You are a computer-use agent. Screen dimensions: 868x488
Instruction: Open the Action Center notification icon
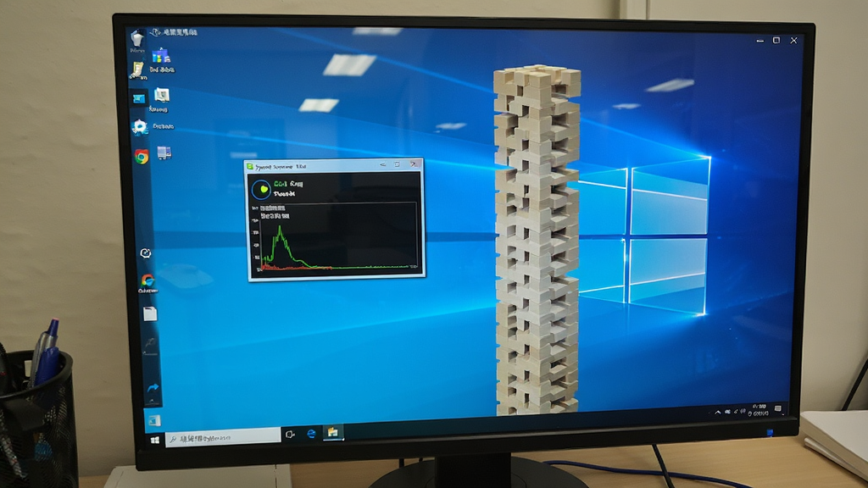pos(778,409)
